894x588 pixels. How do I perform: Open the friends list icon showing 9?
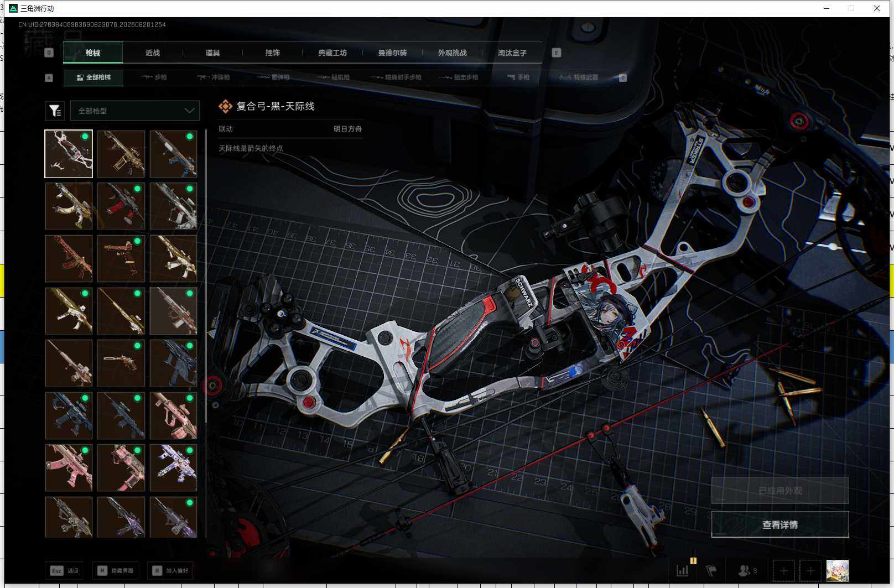tap(747, 570)
